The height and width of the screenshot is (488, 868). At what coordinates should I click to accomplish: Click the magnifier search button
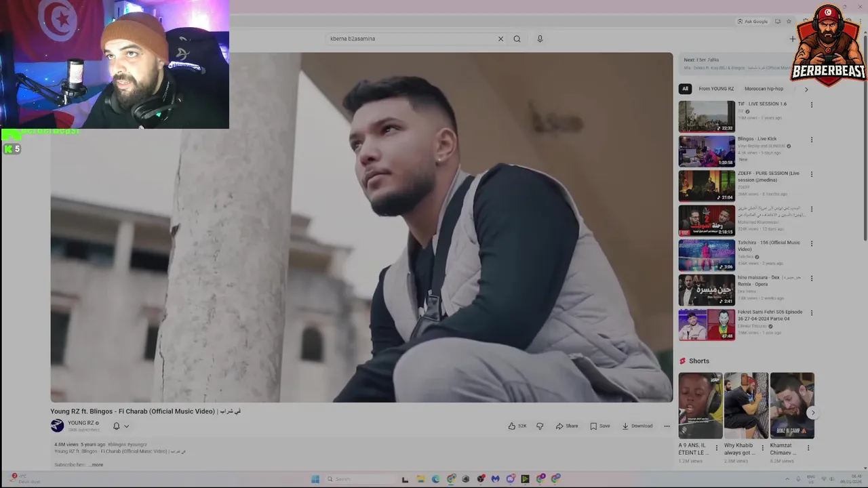(517, 39)
